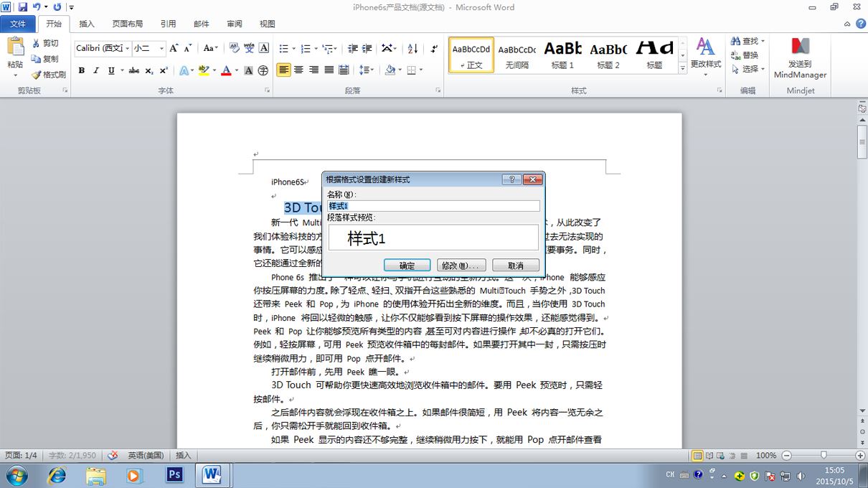Click the Copy (复制) button
This screenshot has height=488, width=868.
(x=46, y=59)
